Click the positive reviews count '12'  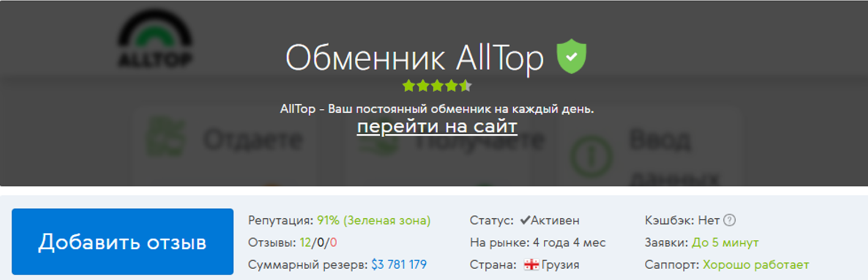[306, 243]
